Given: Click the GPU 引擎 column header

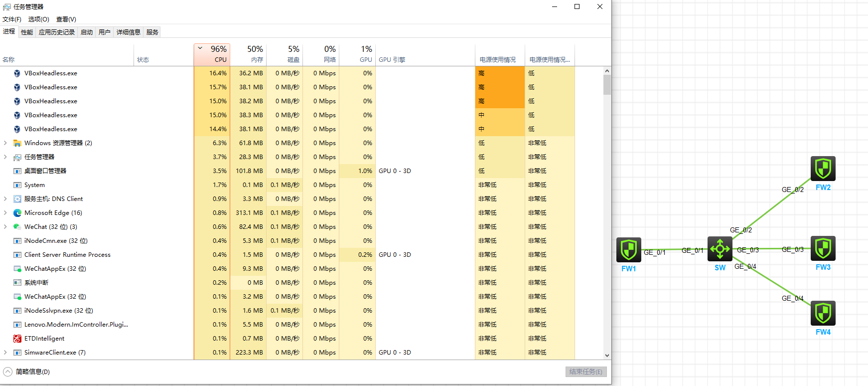Looking at the screenshot, I should point(426,55).
